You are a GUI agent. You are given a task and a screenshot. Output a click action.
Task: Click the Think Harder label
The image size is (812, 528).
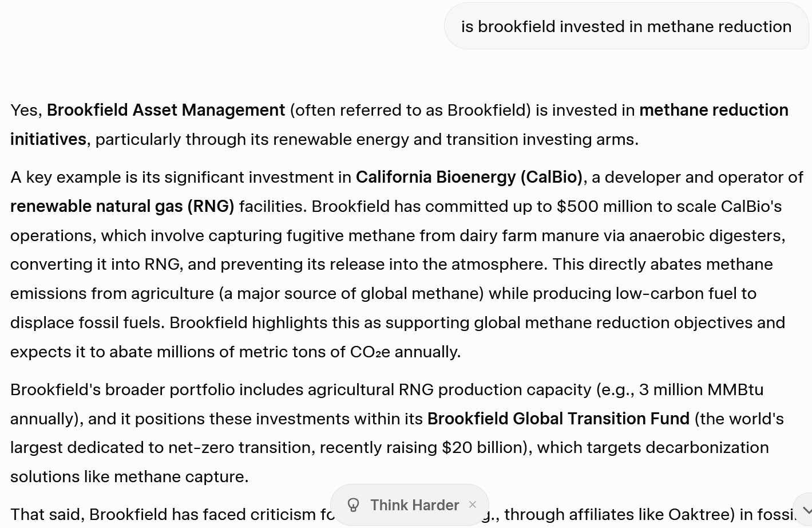(414, 505)
